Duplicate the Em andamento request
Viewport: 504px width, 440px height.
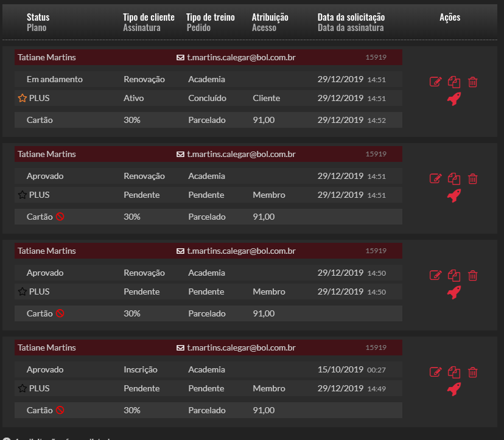(454, 82)
